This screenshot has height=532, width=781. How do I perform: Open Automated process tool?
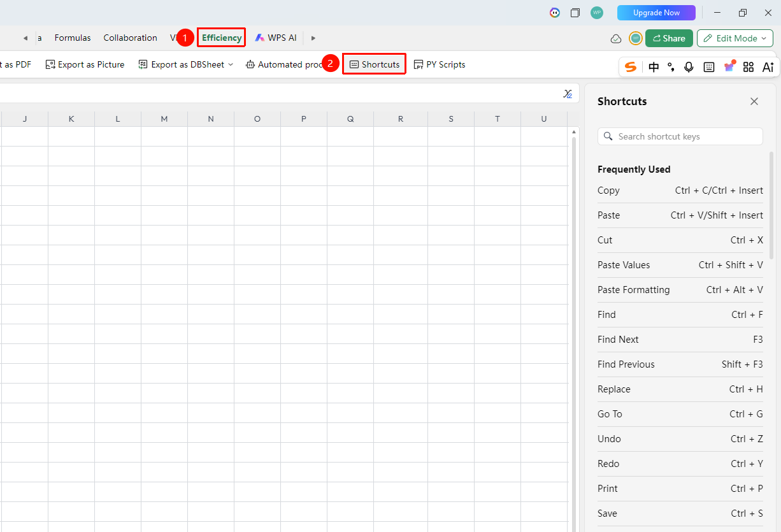pos(285,64)
